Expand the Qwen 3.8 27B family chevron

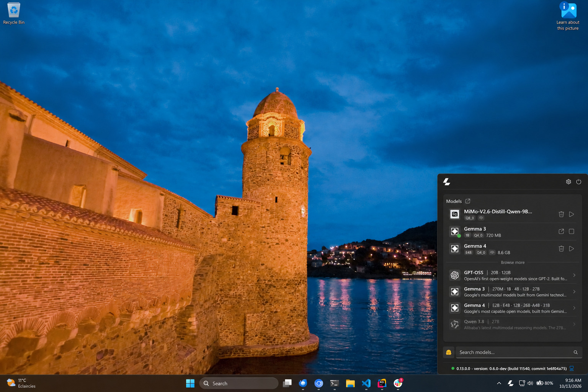point(574,324)
